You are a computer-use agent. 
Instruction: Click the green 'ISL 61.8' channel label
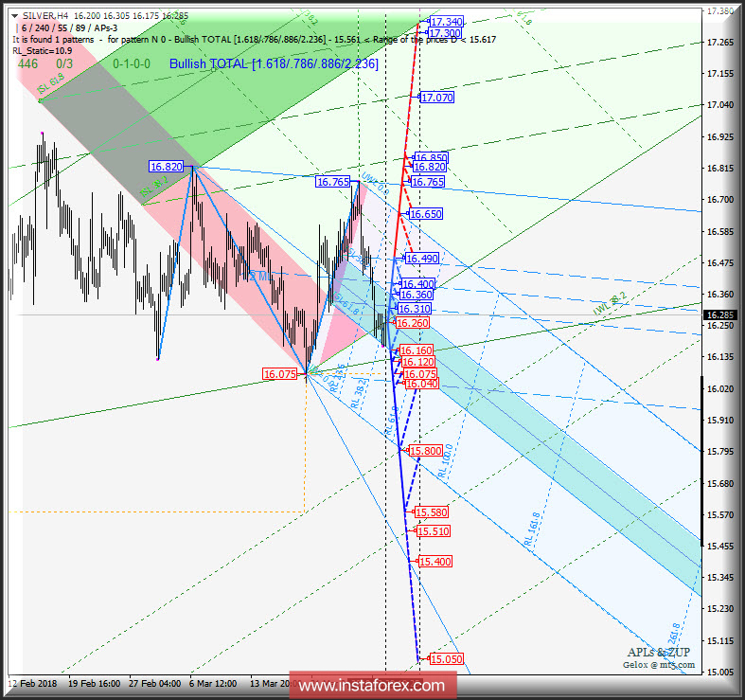(x=51, y=83)
